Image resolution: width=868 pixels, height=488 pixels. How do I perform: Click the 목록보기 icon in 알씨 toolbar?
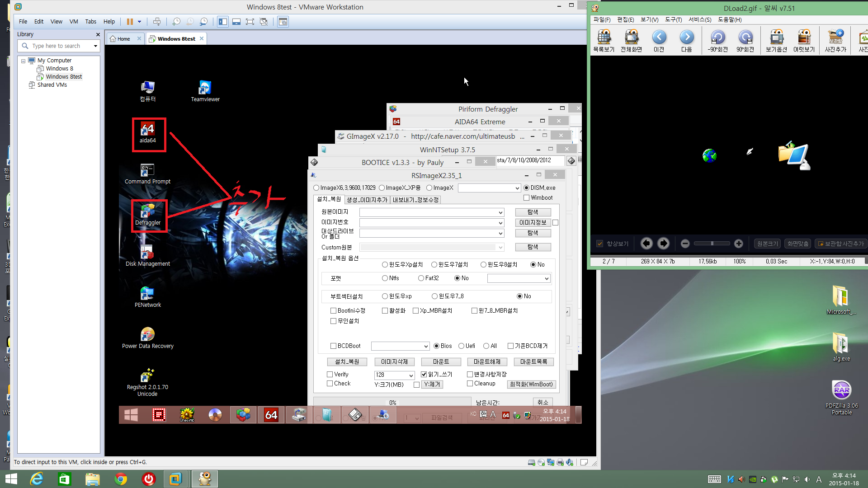[x=604, y=41]
